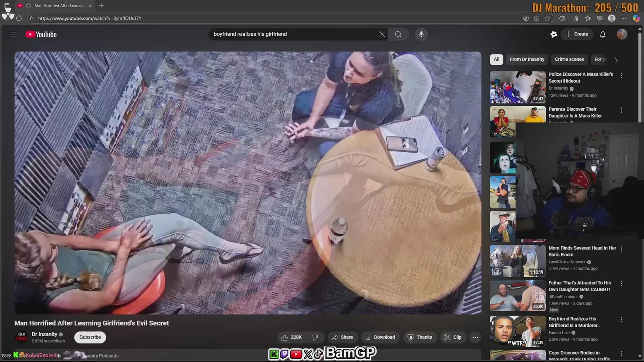Viewport: 644px width, 362px height.
Task: Subscribe to Dr Insanity
Action: point(90,337)
